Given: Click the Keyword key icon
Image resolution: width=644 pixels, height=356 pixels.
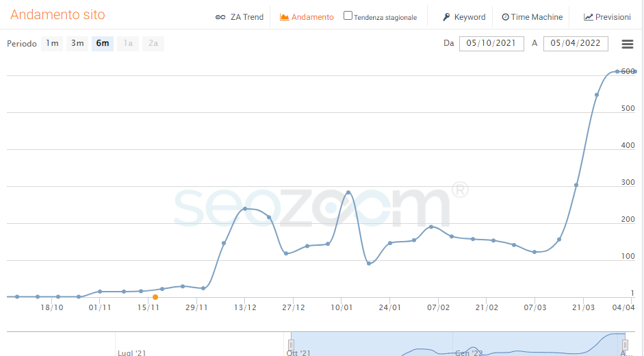Looking at the screenshot, I should pos(446,17).
